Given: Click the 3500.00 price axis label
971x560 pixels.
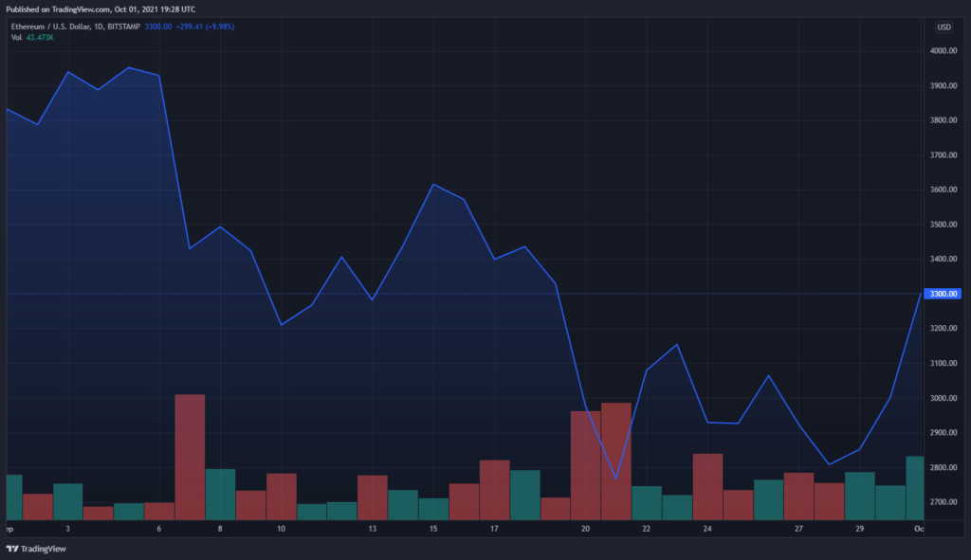Looking at the screenshot, I should [x=944, y=224].
